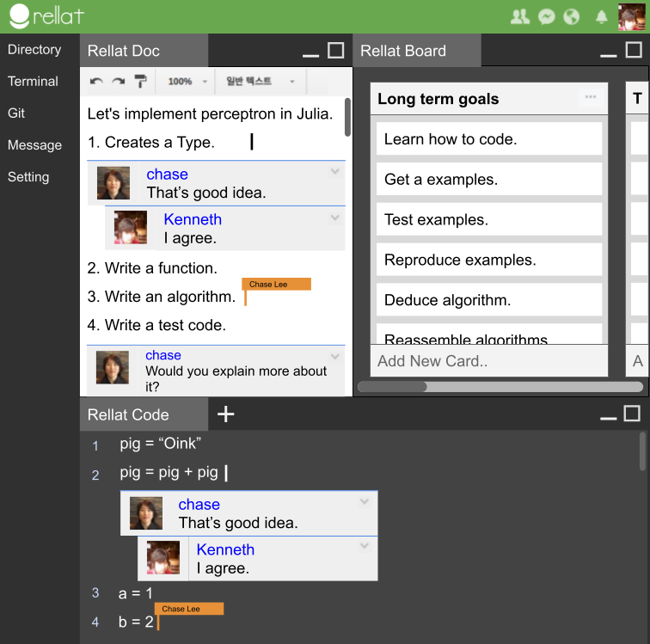Click the Chase Lee cursor flag in Rellat Doc
650x644 pixels.
[x=276, y=284]
